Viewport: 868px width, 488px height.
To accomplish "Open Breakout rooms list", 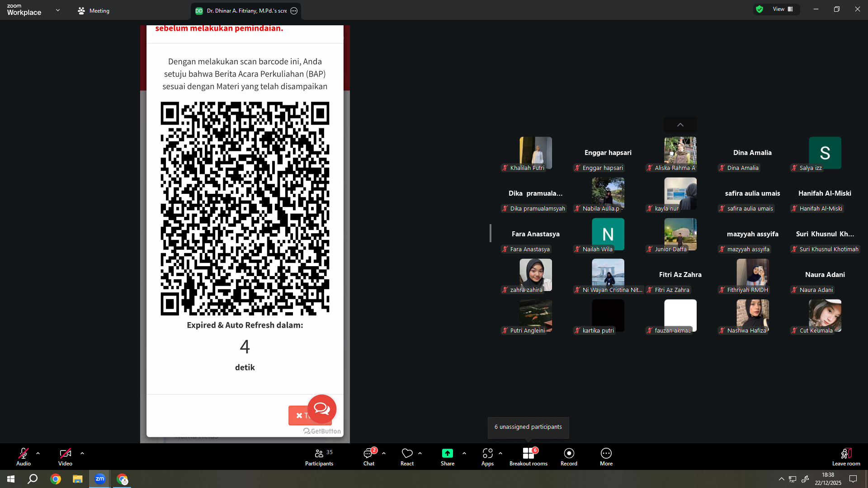I will [528, 456].
